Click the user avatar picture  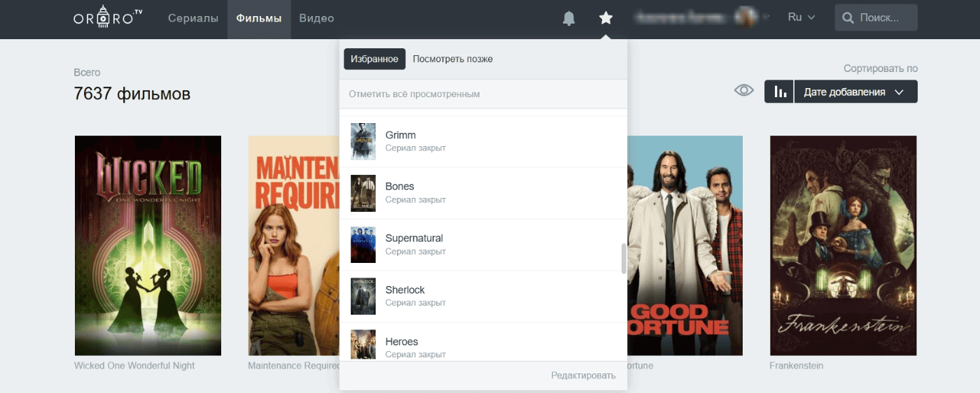(x=746, y=17)
